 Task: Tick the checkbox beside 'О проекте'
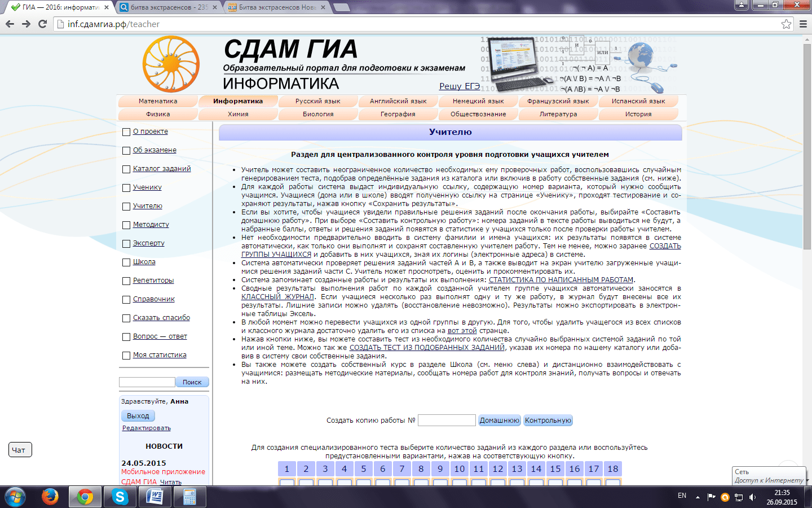126,132
